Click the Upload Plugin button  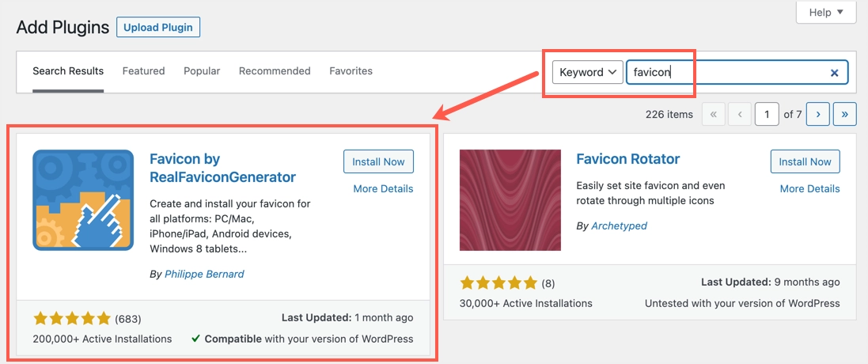coord(158,28)
